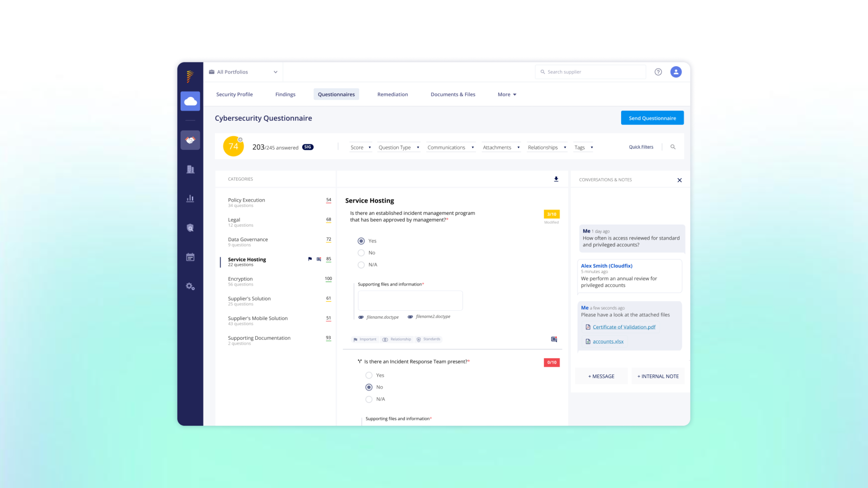Open the Question Type filter dropdown

coord(399,148)
